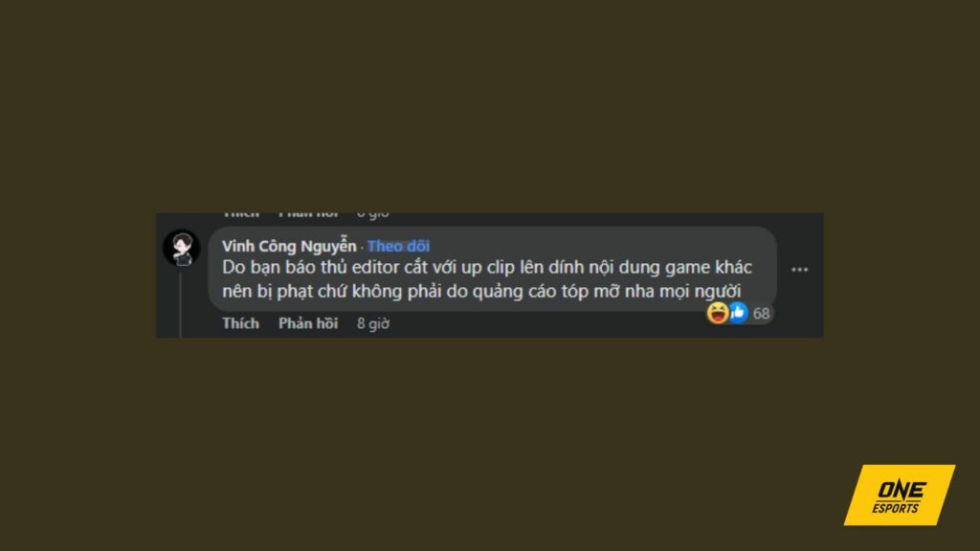This screenshot has width=980, height=551.
Task: Click the yellow ONE Esports logo badge
Action: [x=900, y=495]
